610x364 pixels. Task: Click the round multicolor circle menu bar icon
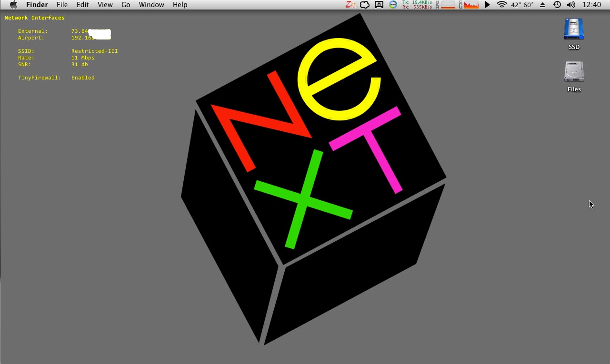click(x=393, y=5)
